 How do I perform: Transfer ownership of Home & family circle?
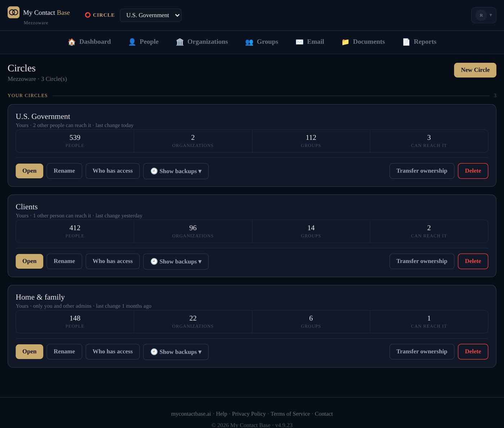click(422, 352)
